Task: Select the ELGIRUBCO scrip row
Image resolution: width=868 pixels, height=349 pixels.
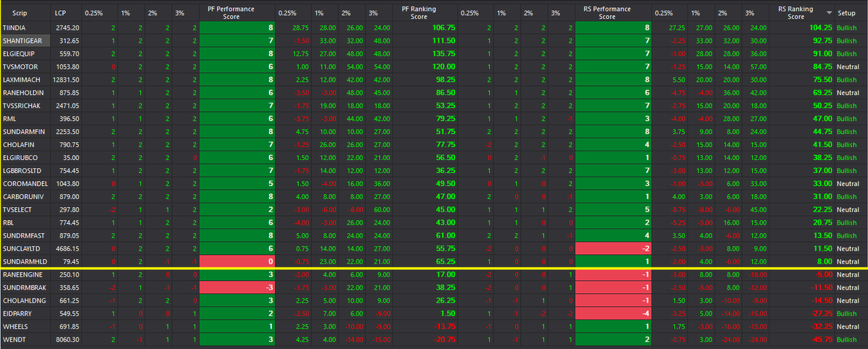Action: (434, 157)
